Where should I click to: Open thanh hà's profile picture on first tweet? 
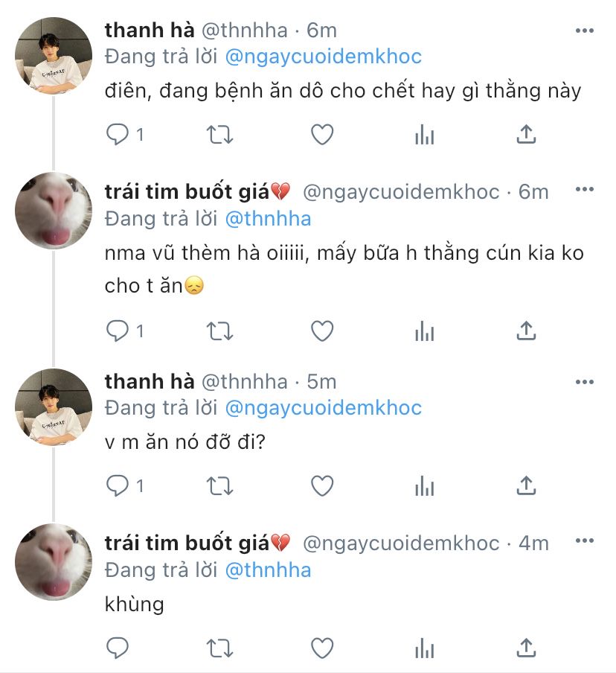(x=54, y=55)
